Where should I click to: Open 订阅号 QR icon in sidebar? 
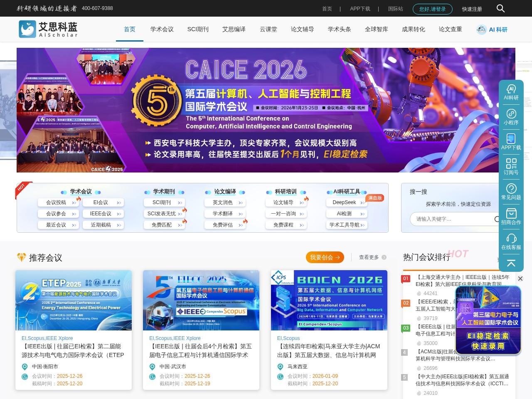coord(511,167)
